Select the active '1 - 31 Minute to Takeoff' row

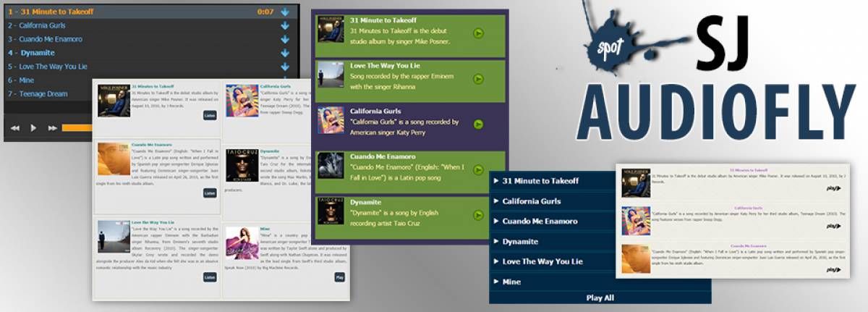[150, 12]
